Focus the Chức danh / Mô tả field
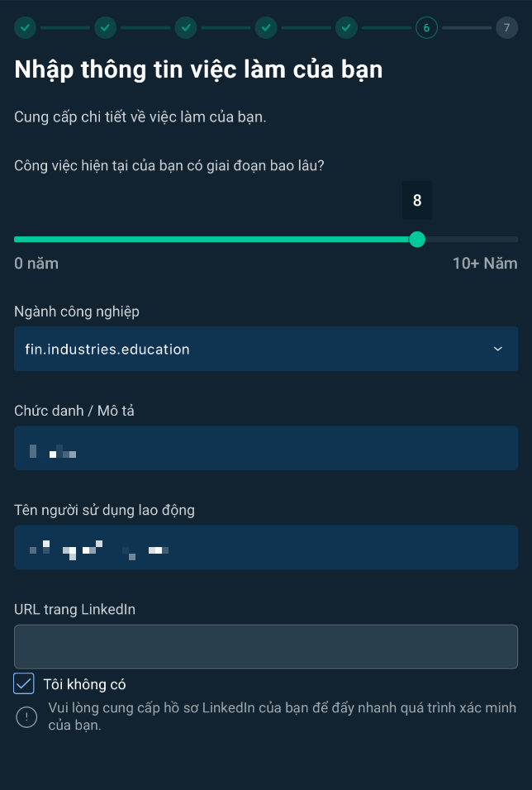Viewport: 532px width, 790px height. click(266, 448)
